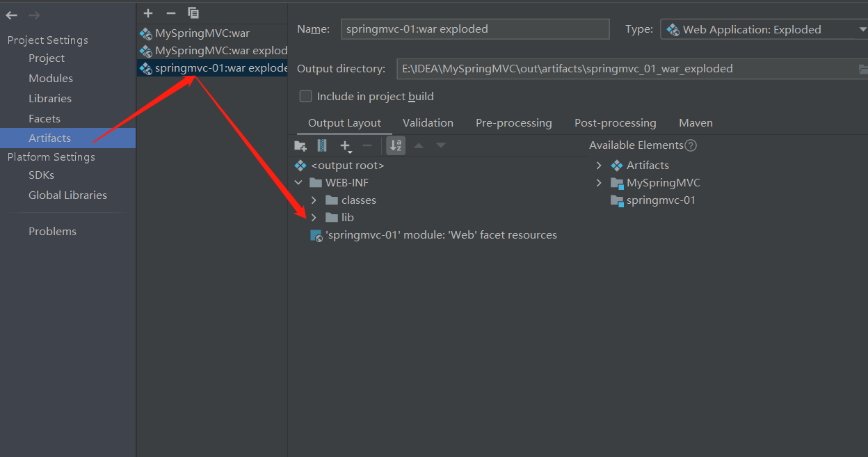Click the remove artifact minus icon

pos(170,13)
